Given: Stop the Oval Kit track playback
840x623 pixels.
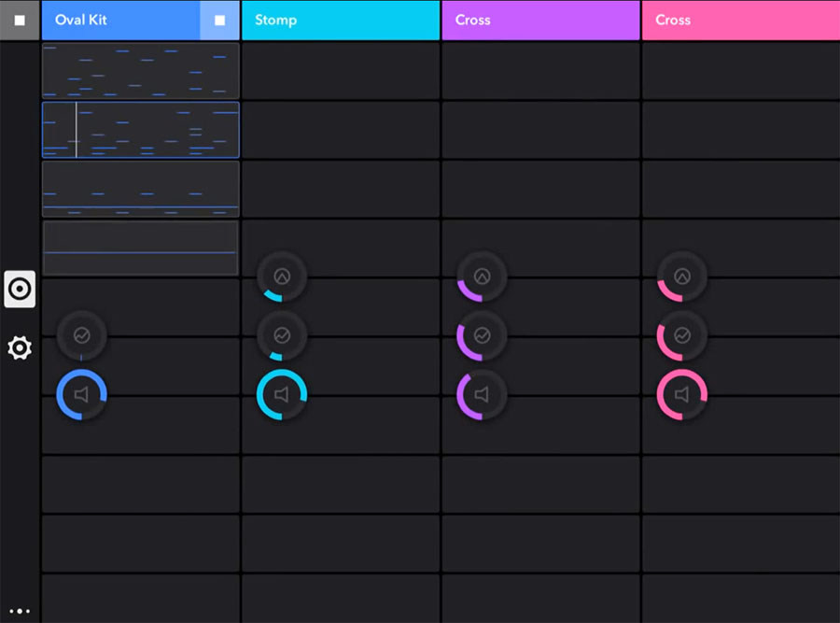Looking at the screenshot, I should pyautogui.click(x=219, y=21).
